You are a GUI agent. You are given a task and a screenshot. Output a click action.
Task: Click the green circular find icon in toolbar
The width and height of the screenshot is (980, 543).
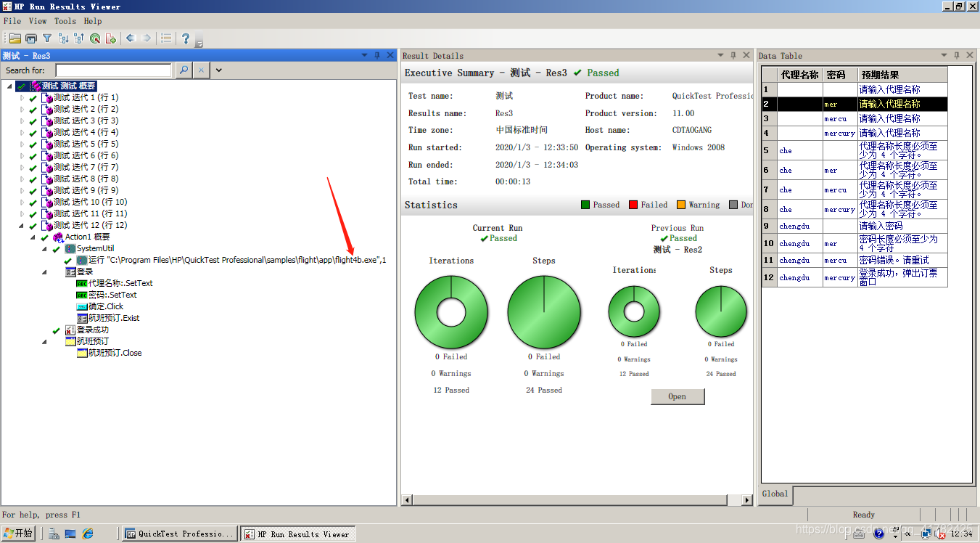95,38
